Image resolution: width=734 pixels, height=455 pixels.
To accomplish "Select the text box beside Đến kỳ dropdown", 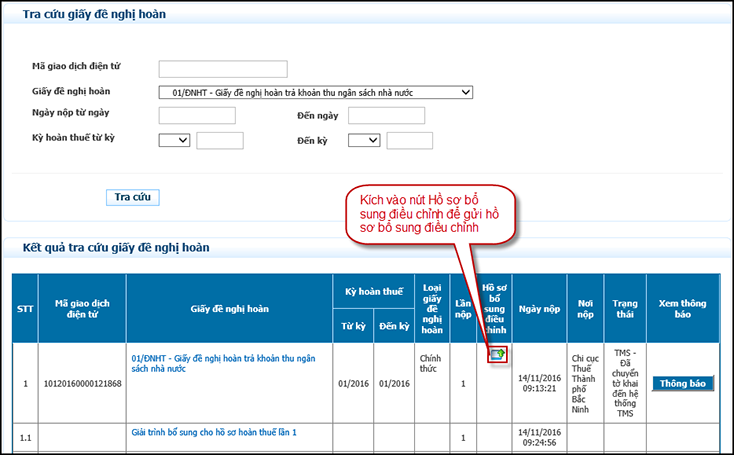I will coord(409,140).
